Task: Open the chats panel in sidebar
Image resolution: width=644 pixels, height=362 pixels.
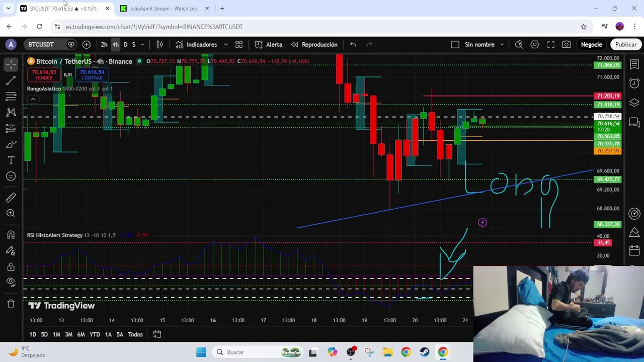Action: 634,122
